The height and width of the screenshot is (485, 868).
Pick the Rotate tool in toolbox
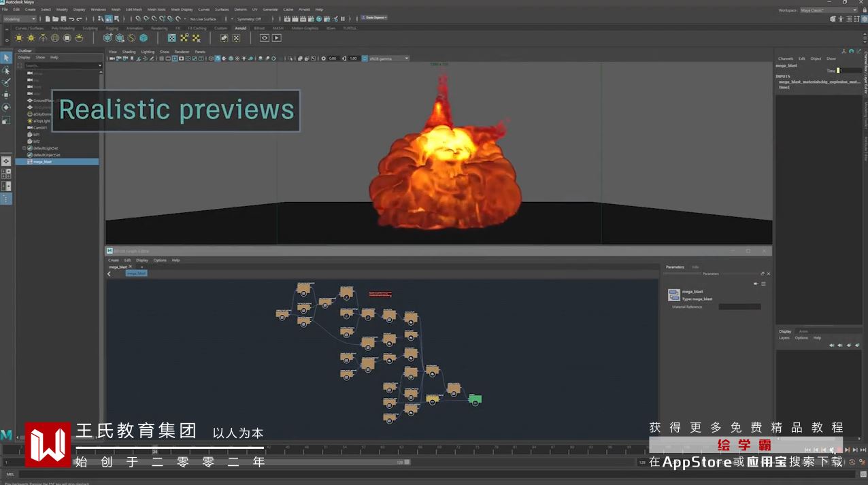(x=6, y=107)
